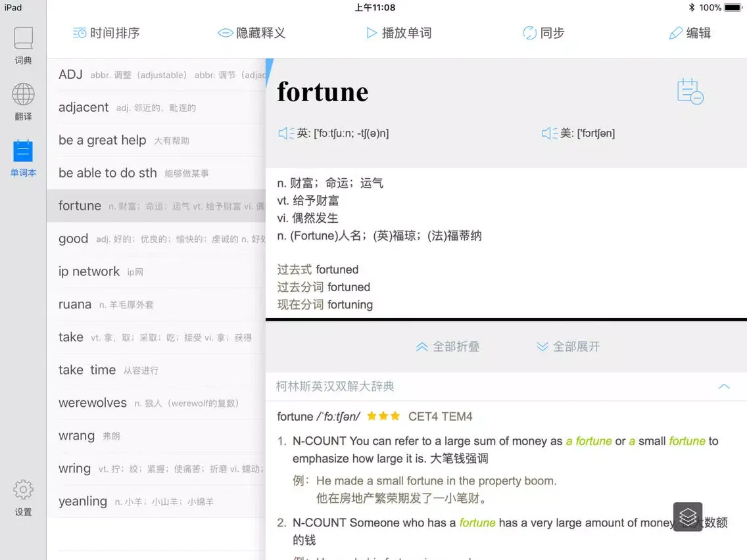Open be a great help entry
The width and height of the screenshot is (747, 560).
157,141
